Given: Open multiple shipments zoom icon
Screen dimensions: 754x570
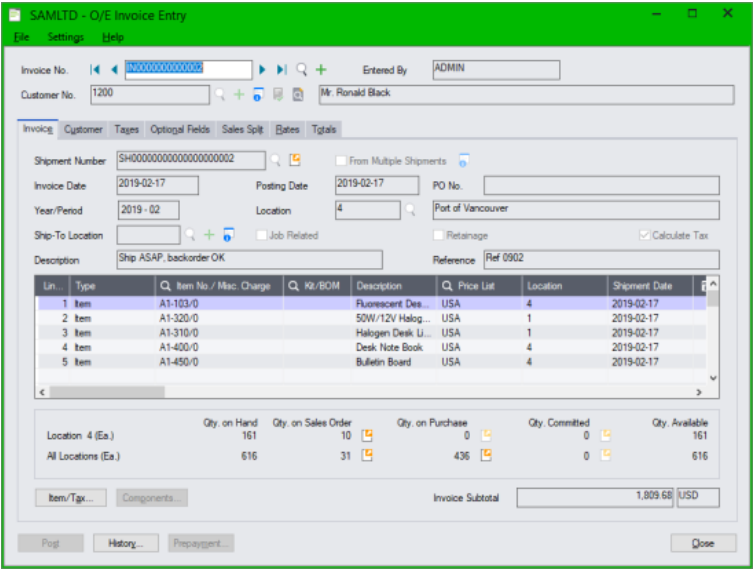Looking at the screenshot, I should point(464,160).
